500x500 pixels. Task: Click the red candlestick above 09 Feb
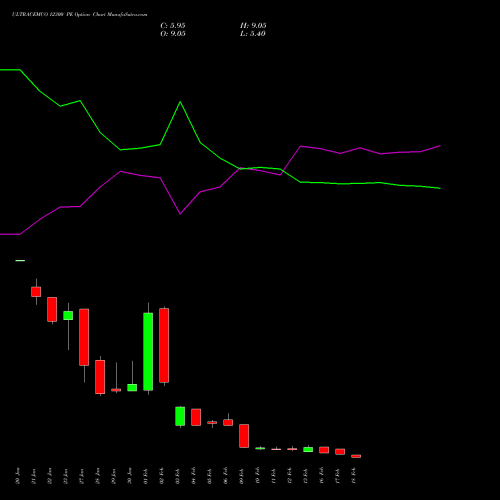pyautogui.click(x=244, y=436)
